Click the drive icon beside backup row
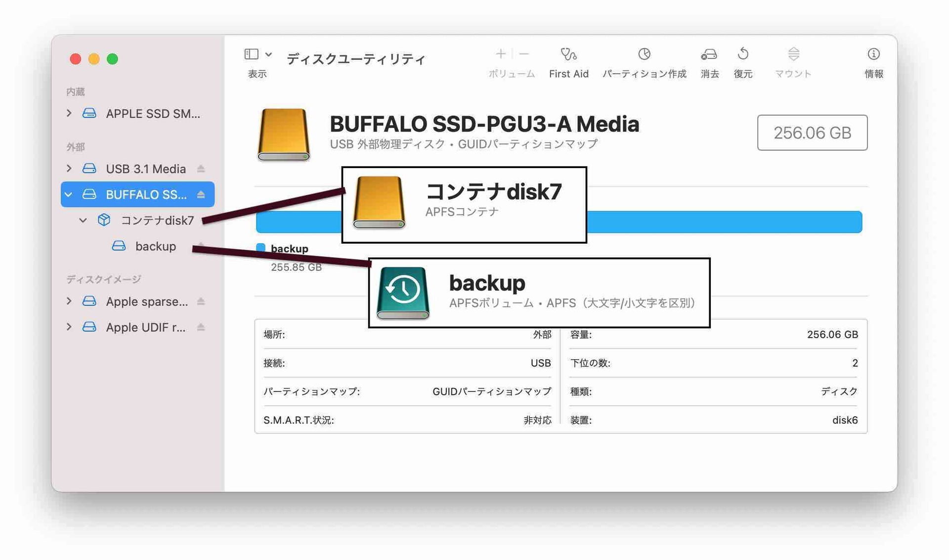The width and height of the screenshot is (949, 560). tap(119, 246)
